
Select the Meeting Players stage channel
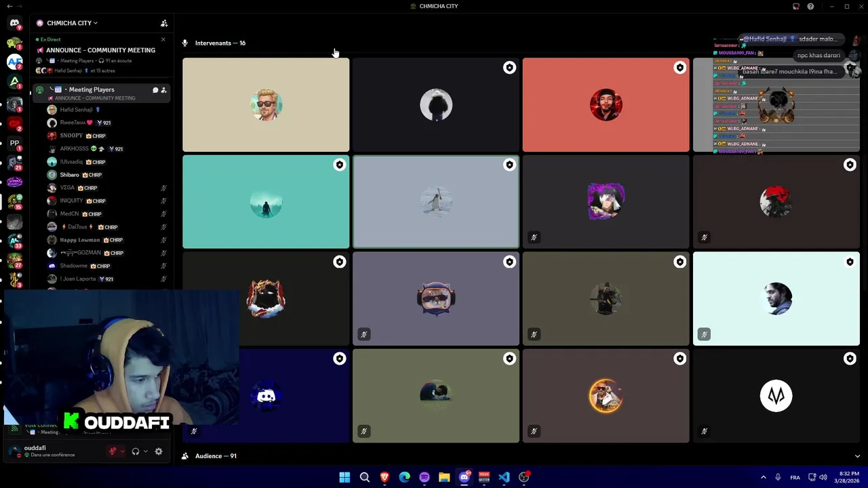tap(102, 94)
